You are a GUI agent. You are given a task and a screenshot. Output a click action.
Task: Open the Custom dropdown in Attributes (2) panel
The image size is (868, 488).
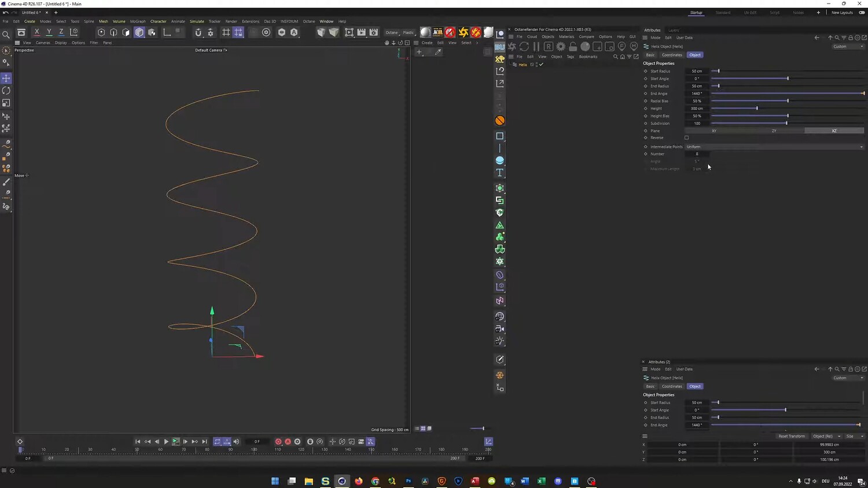(x=848, y=378)
